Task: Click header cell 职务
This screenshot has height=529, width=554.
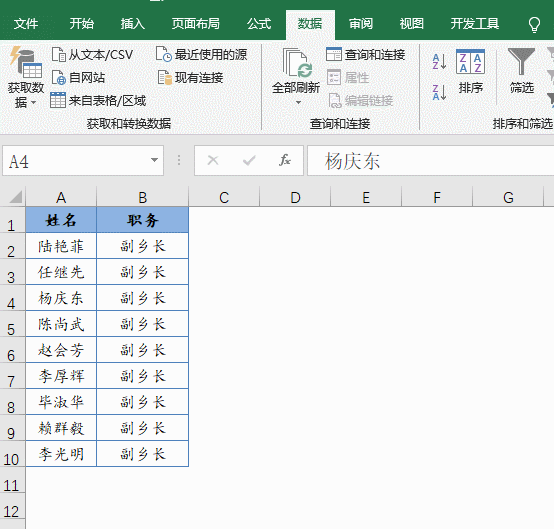Action: coord(142,220)
